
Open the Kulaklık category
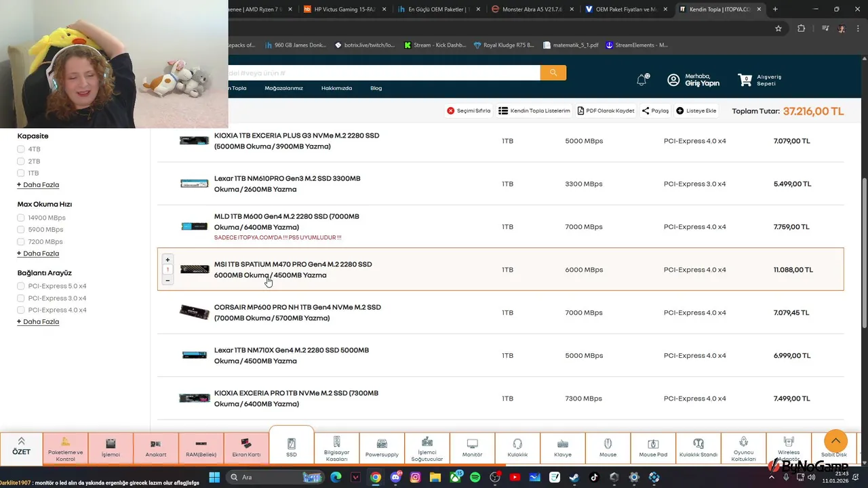517,448
